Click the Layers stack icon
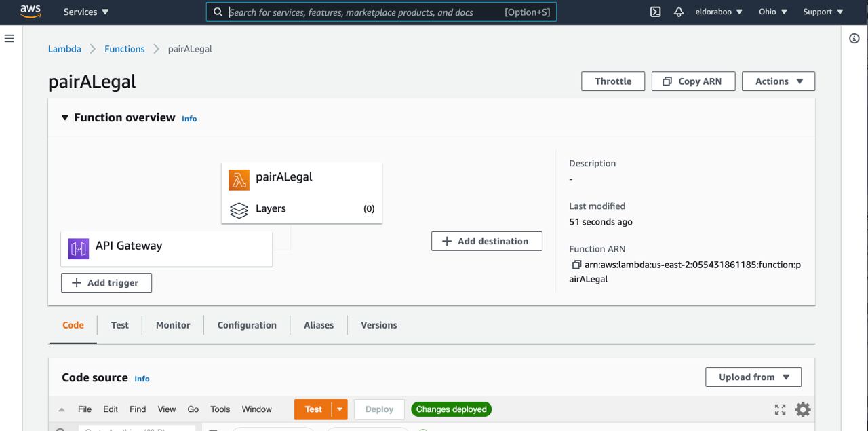The height and width of the screenshot is (431, 868). click(239, 210)
